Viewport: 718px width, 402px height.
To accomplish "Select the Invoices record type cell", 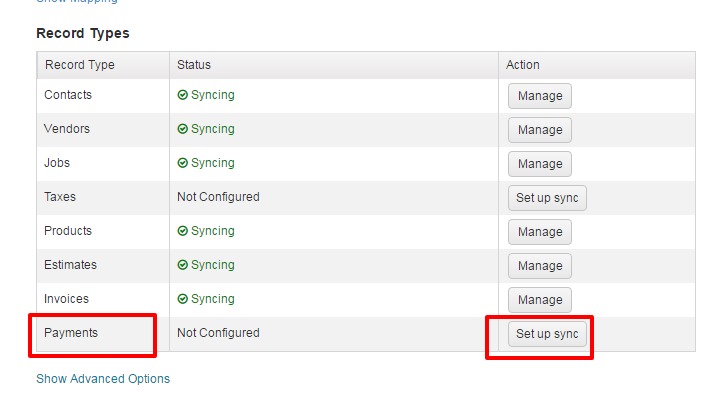I will pyautogui.click(x=103, y=299).
